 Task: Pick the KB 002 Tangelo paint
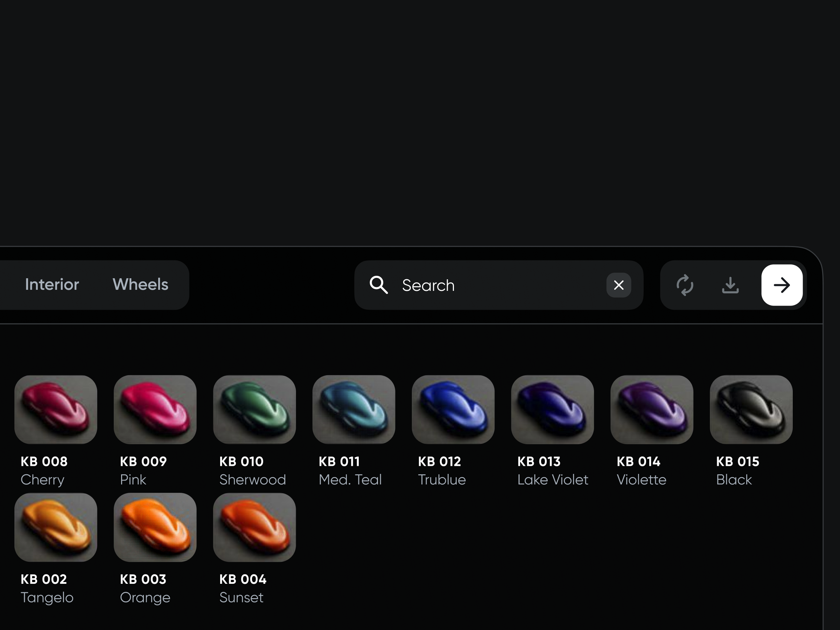pyautogui.click(x=56, y=527)
